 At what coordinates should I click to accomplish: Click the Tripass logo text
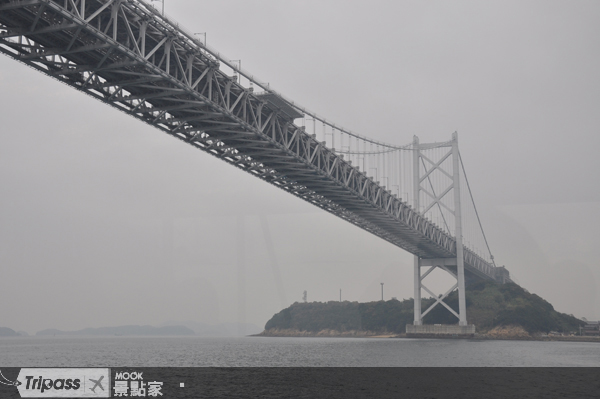[52, 383]
